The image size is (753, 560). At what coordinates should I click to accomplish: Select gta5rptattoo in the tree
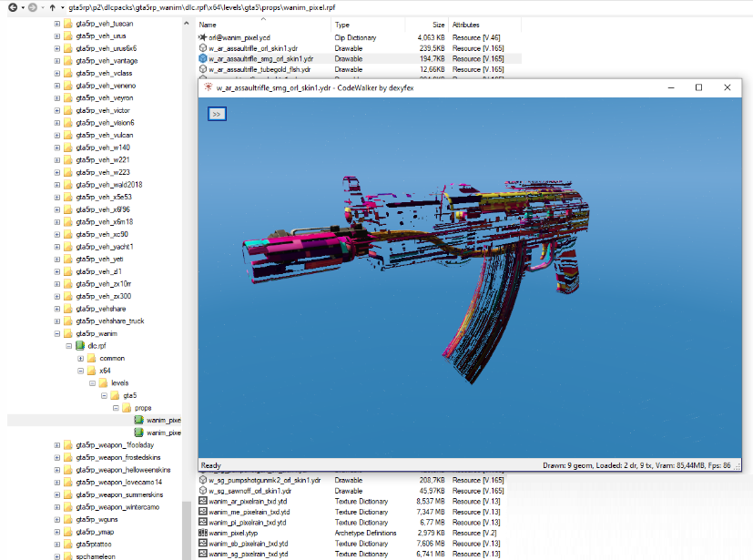pyautogui.click(x=93, y=545)
